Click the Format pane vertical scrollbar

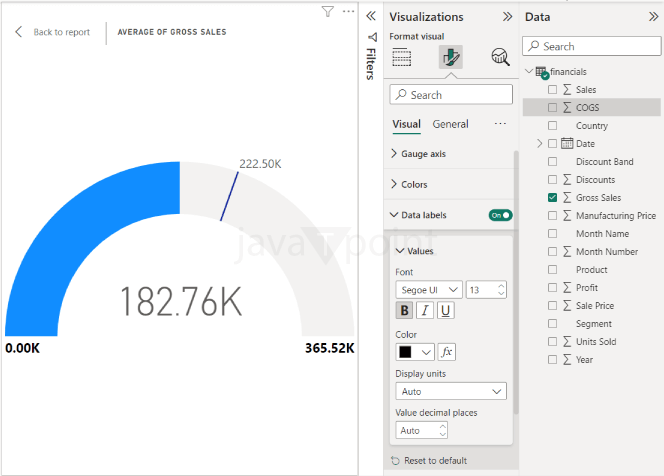coord(516,282)
